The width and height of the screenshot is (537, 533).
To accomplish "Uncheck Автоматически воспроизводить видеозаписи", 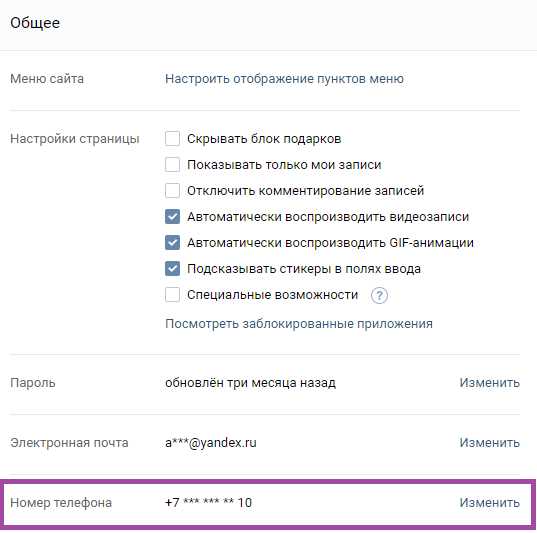I will tap(172, 217).
